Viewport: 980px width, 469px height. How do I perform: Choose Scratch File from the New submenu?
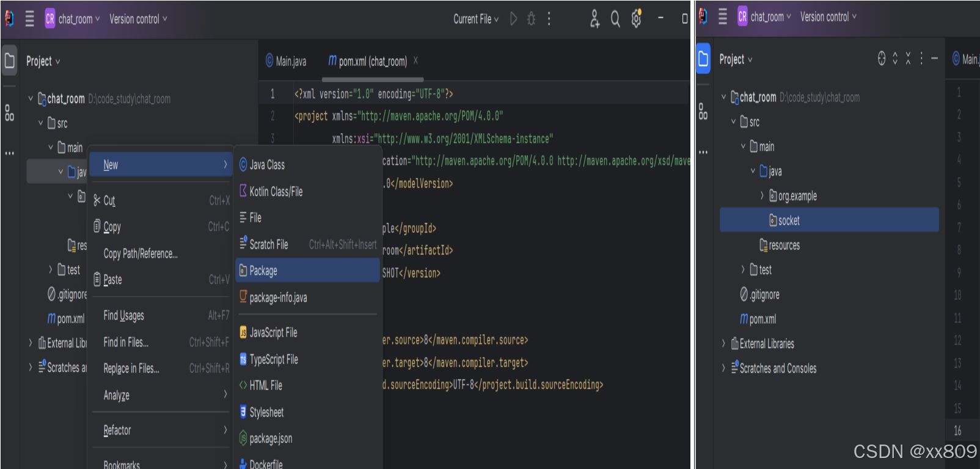[x=307, y=244]
